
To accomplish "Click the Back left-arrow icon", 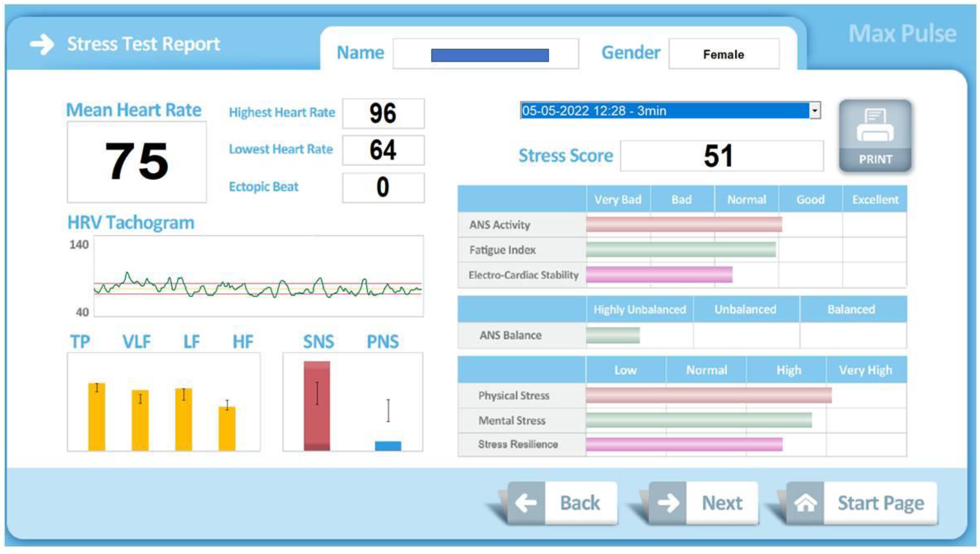I will tap(526, 503).
